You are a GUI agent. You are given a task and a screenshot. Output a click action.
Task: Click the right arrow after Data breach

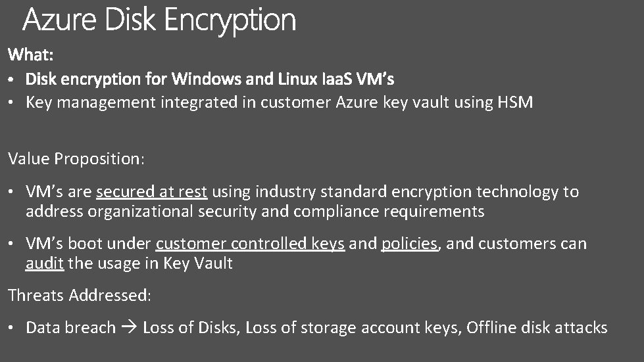(x=129, y=328)
